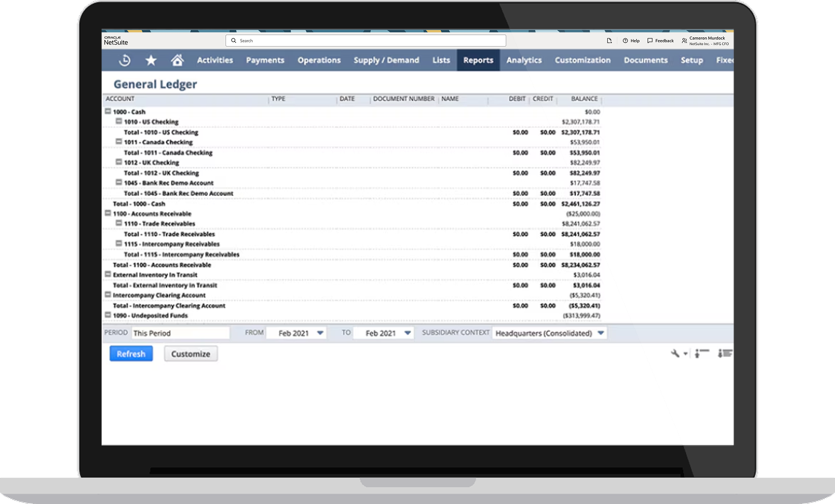Click Total - External Inventory In Transit label
The width and height of the screenshot is (835, 504).
(165, 285)
